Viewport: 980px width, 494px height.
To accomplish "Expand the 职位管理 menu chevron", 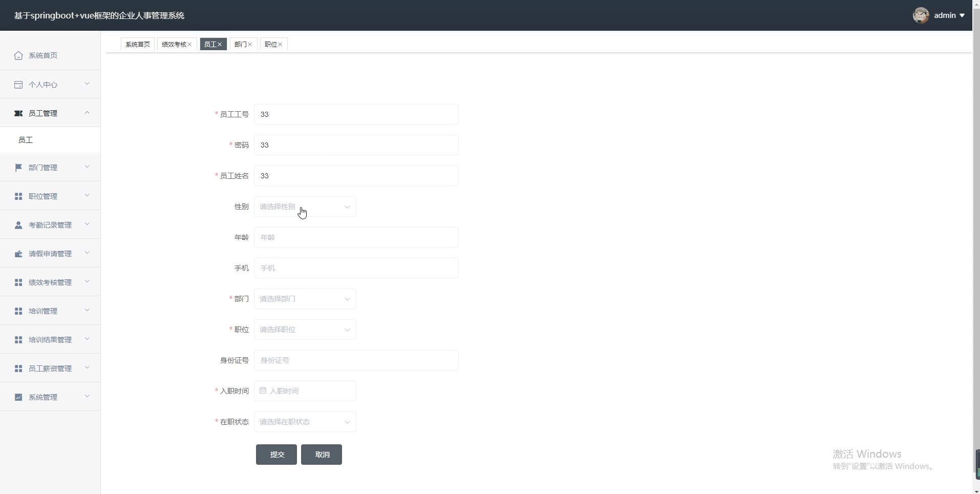I will tap(87, 195).
